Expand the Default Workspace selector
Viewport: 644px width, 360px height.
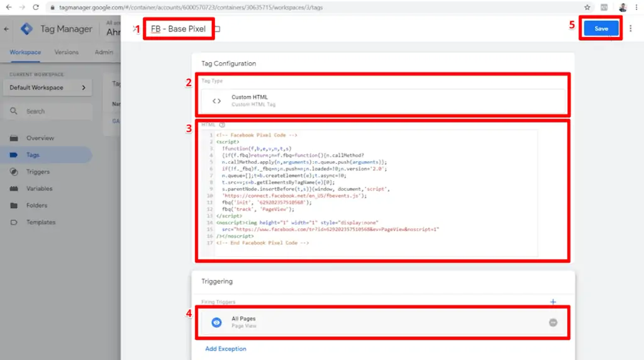[48, 87]
